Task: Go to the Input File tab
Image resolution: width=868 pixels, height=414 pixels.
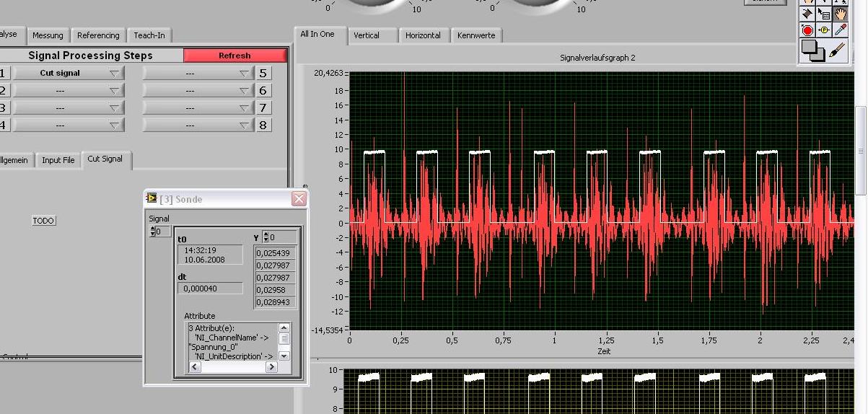Action: tap(58, 160)
